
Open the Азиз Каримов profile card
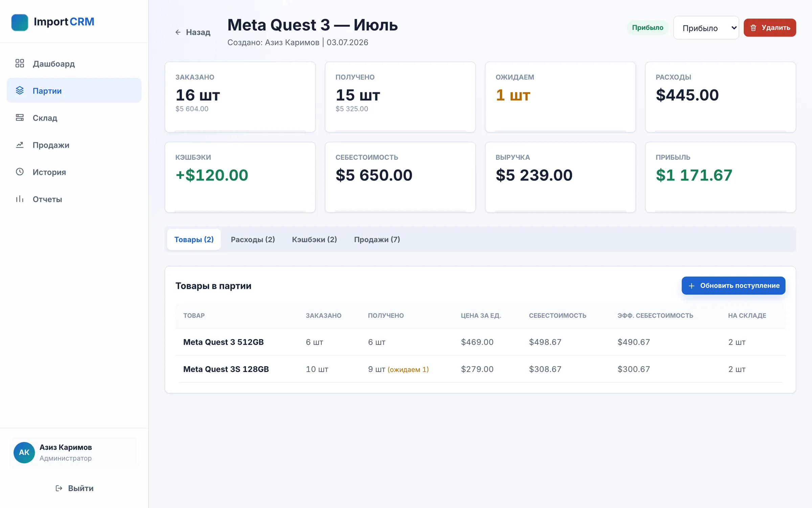[74, 452]
